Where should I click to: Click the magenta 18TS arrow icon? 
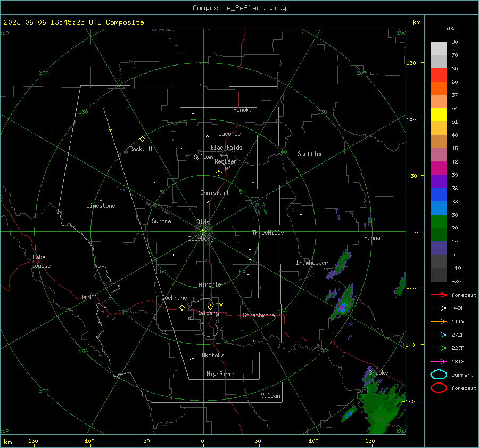[x=439, y=362]
